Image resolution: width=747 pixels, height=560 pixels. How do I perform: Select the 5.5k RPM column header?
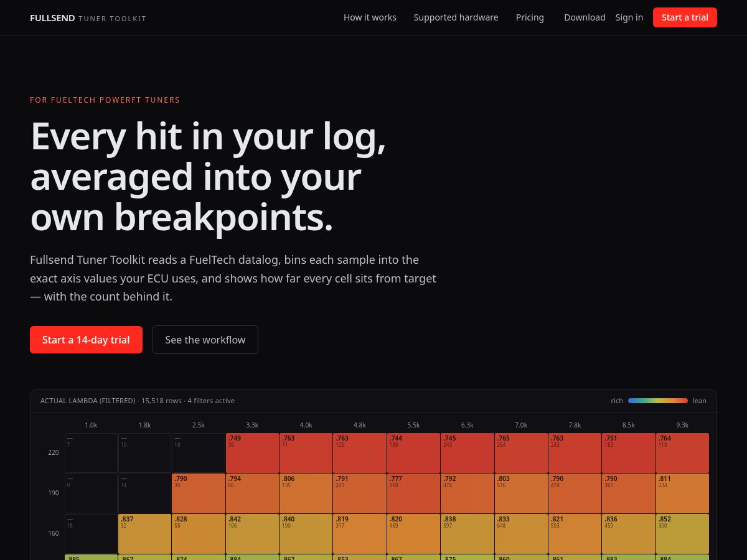pos(413,425)
